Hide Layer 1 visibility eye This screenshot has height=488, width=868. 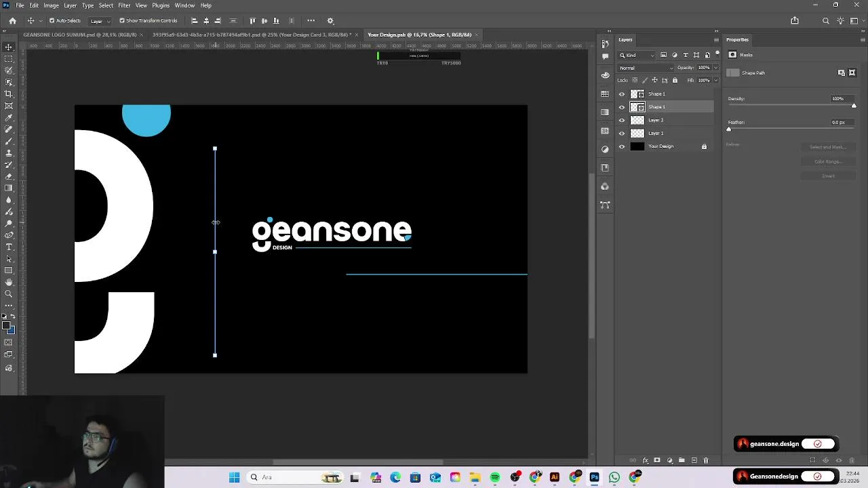622,134
